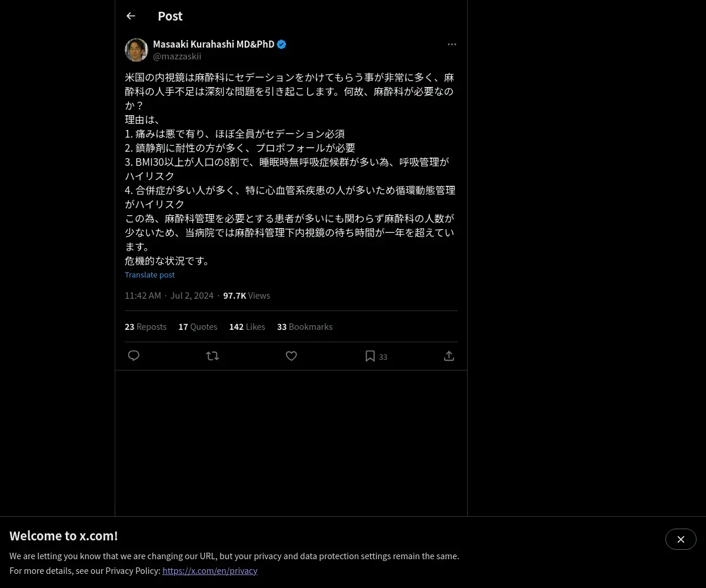Click the 11:42 AM Jul 2, 2024 timestamp
Viewport: 706px width, 588px height.
click(x=169, y=295)
